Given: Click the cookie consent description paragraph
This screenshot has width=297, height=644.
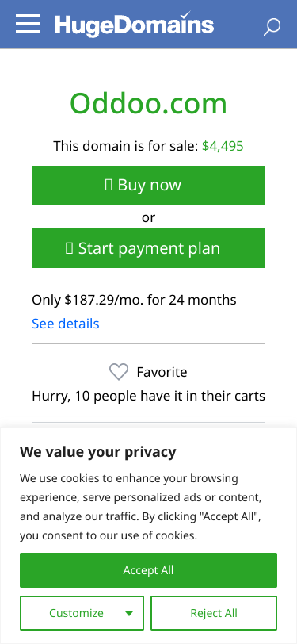Looking at the screenshot, I should tap(141, 508).
